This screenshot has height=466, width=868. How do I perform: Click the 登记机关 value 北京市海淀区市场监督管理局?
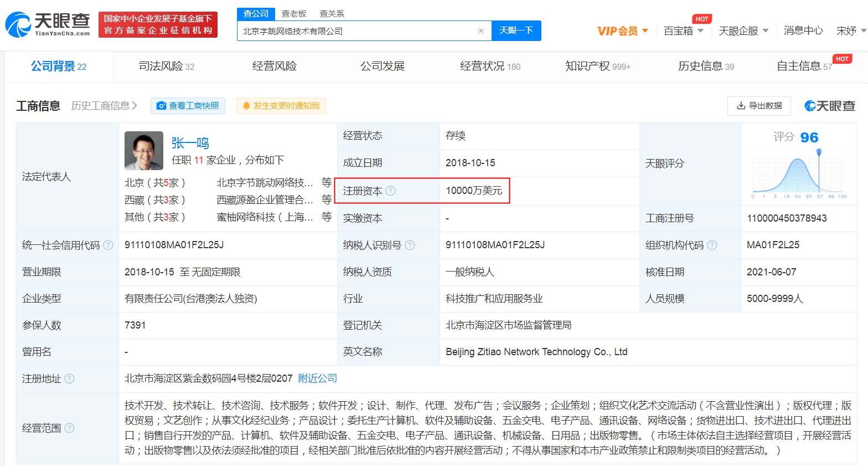(x=509, y=325)
